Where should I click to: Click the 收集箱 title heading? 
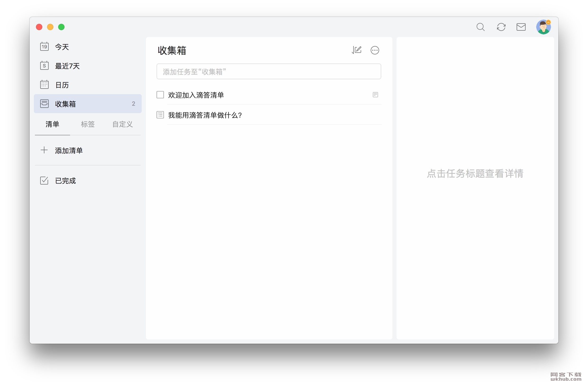[172, 50]
